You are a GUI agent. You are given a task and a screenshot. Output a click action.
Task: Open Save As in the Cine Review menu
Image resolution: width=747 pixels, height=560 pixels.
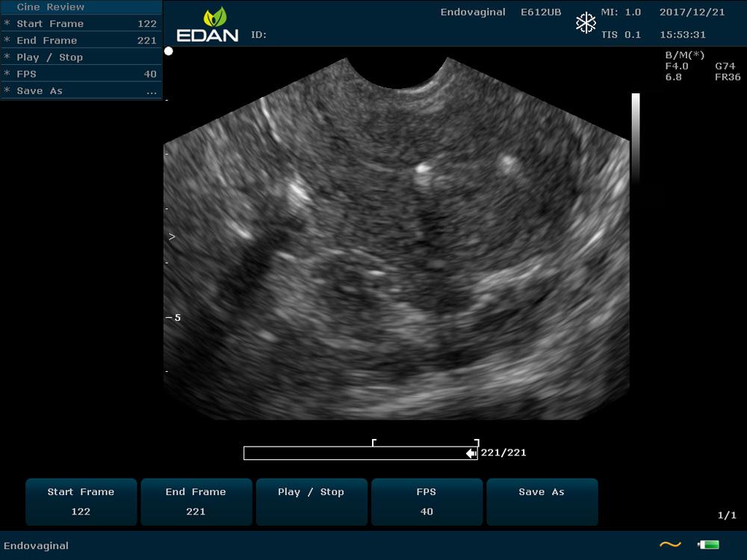[81, 91]
